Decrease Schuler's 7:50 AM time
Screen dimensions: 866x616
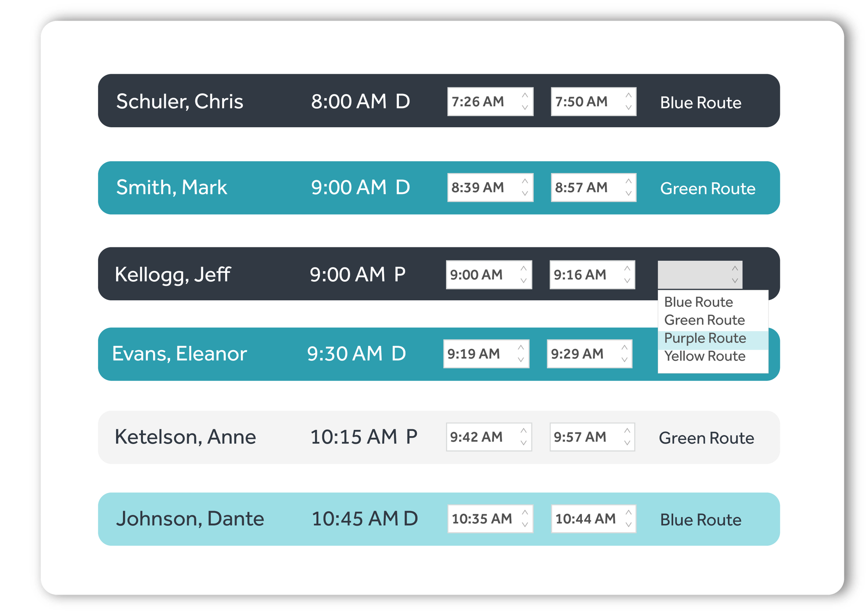[628, 108]
